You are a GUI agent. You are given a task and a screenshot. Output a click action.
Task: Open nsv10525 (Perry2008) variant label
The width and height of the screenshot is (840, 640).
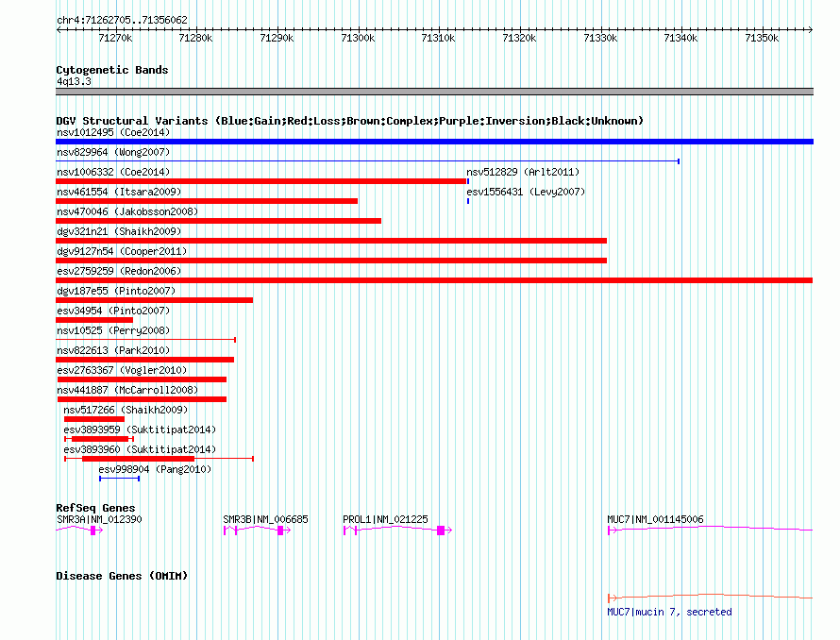pos(113,330)
